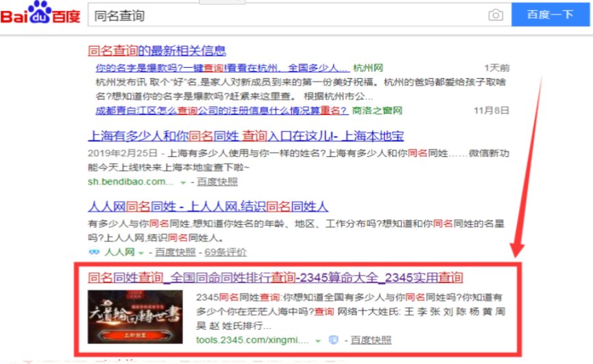Click the 1天前 timestamp

(x=496, y=68)
